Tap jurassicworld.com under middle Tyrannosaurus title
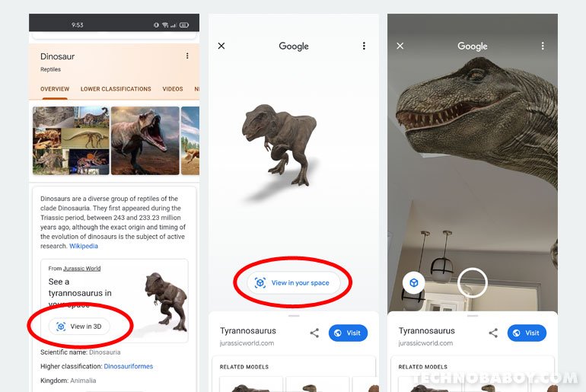 pos(247,343)
